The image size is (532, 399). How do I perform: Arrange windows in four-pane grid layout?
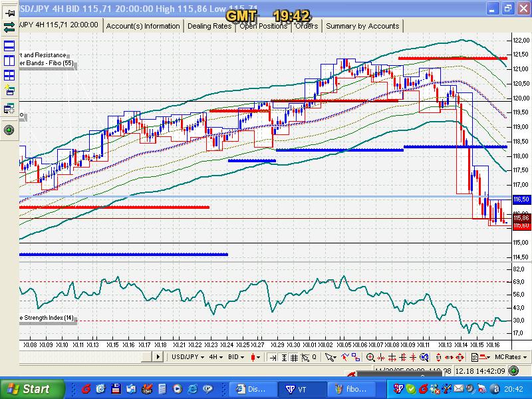9,75
